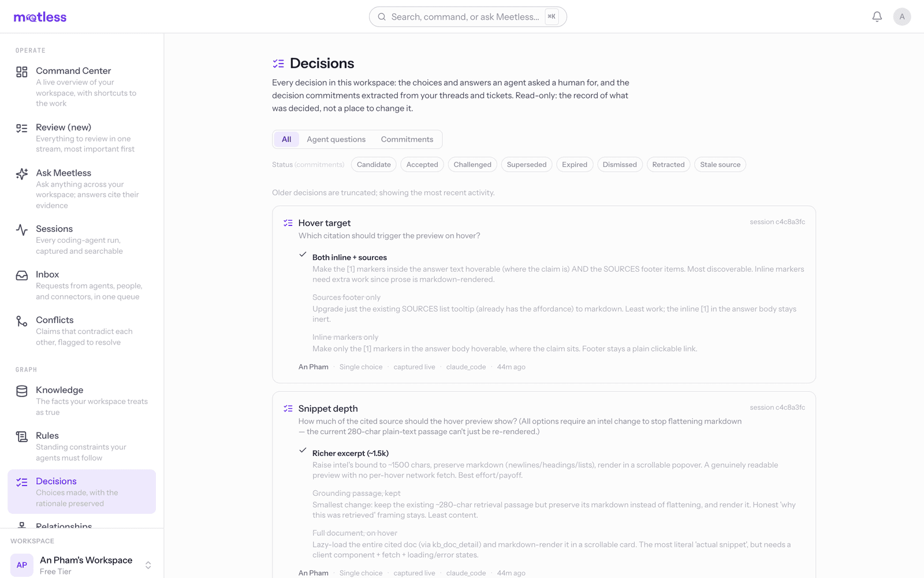Click the Rules scroll icon

point(22,437)
